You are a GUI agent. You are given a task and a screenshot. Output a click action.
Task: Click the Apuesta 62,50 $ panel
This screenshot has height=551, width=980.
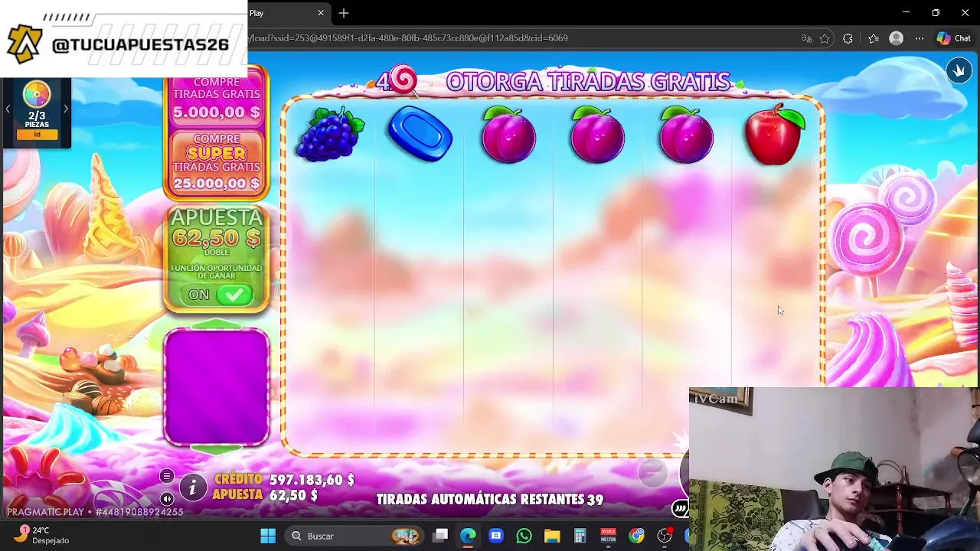[x=217, y=259]
